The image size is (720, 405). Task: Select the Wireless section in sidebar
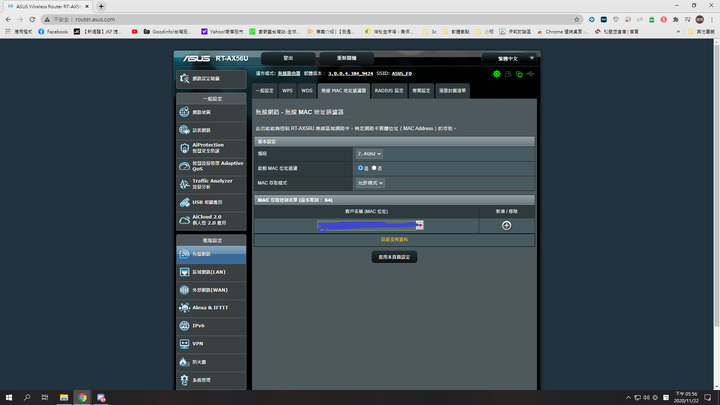tap(211, 254)
